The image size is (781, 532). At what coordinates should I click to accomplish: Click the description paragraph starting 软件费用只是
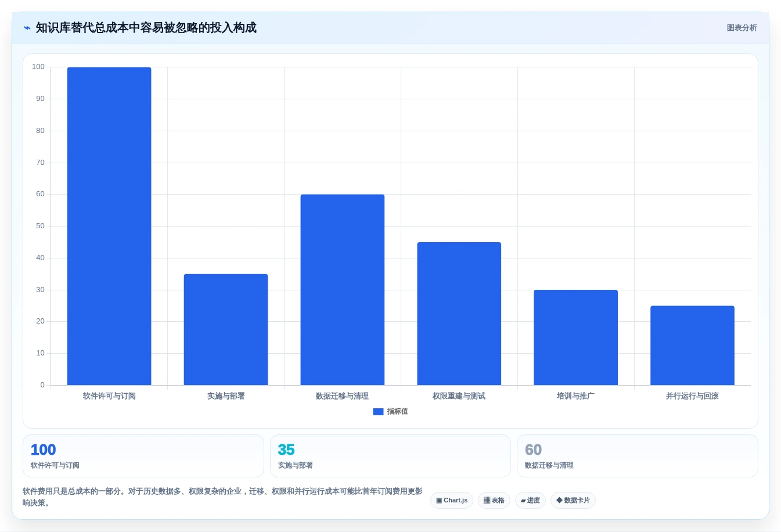pyautogui.click(x=222, y=497)
